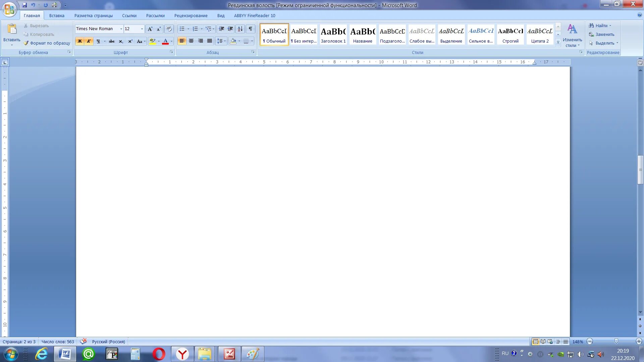Toggle italic (К) formatting off
644x362 pixels.
89,41
